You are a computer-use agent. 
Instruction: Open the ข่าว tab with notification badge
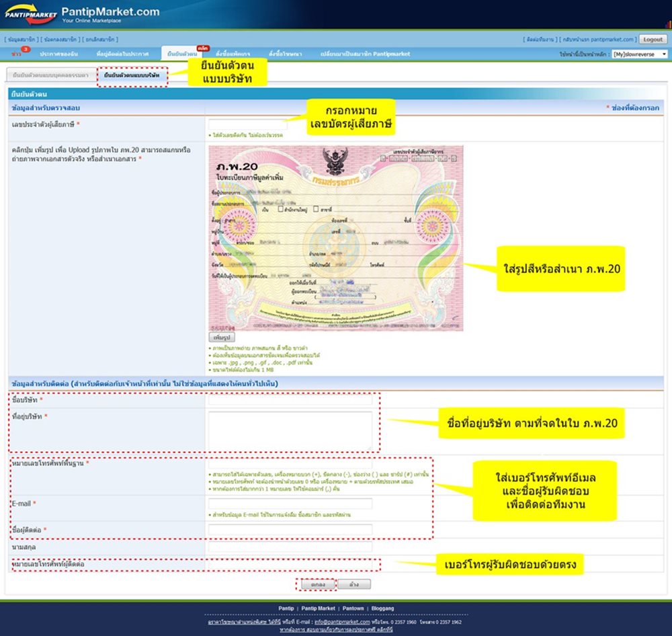click(16, 54)
